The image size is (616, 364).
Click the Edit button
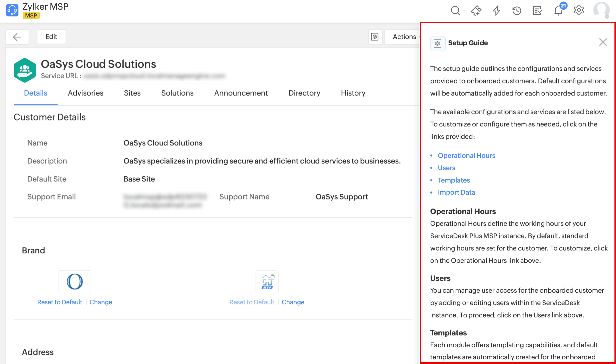click(51, 37)
